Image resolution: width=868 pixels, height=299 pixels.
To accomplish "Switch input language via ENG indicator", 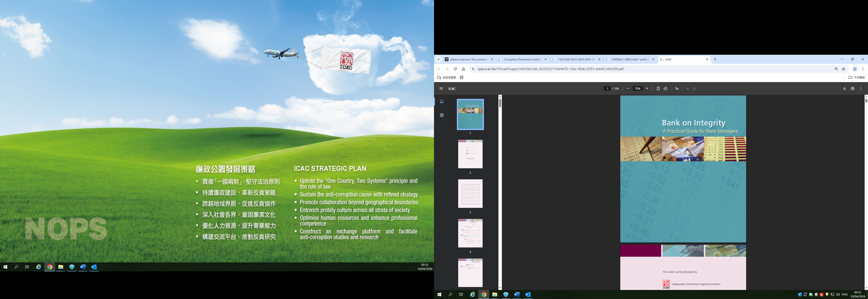I will (x=845, y=295).
